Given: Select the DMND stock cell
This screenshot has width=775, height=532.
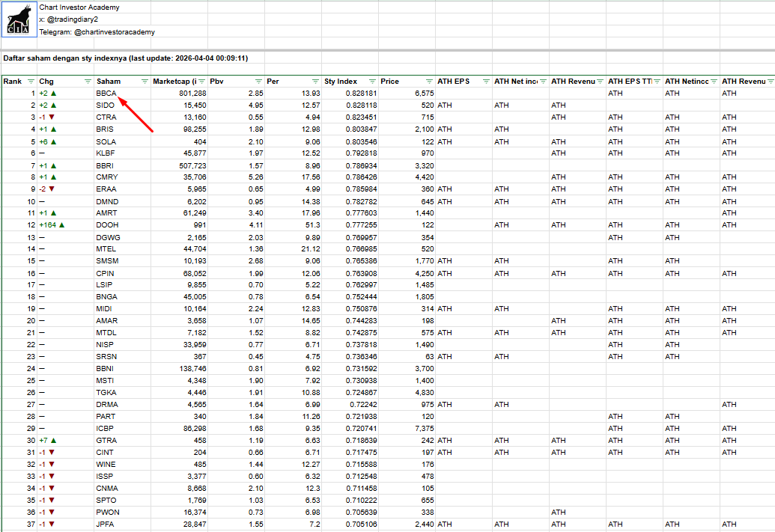Looking at the screenshot, I should point(123,201).
